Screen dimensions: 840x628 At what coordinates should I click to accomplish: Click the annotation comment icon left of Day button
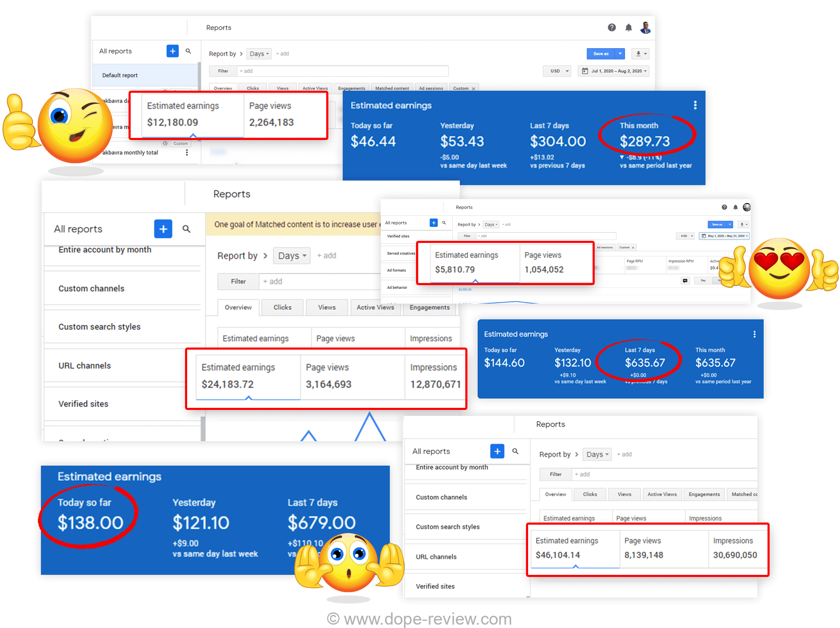(x=685, y=280)
